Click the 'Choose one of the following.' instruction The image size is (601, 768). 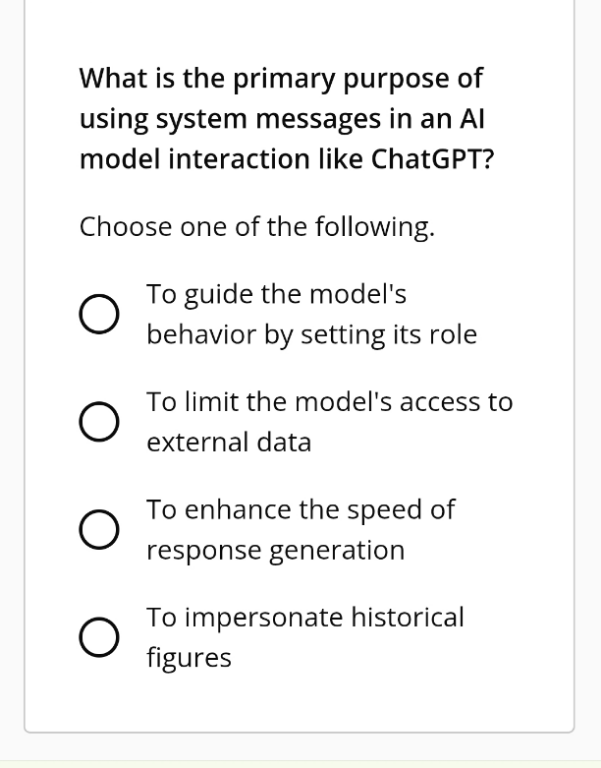(257, 227)
